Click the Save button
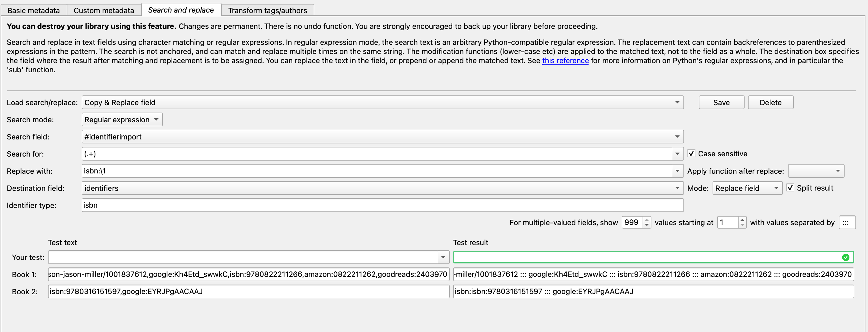 pyautogui.click(x=721, y=103)
